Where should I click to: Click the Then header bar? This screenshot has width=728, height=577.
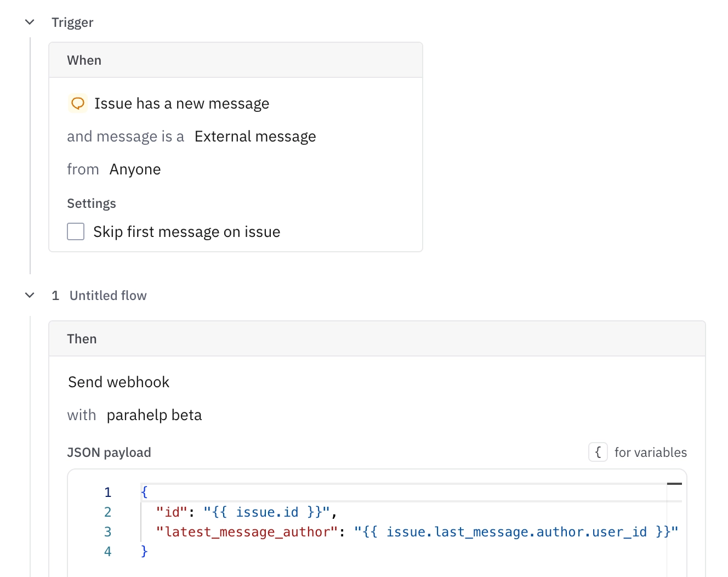377,339
